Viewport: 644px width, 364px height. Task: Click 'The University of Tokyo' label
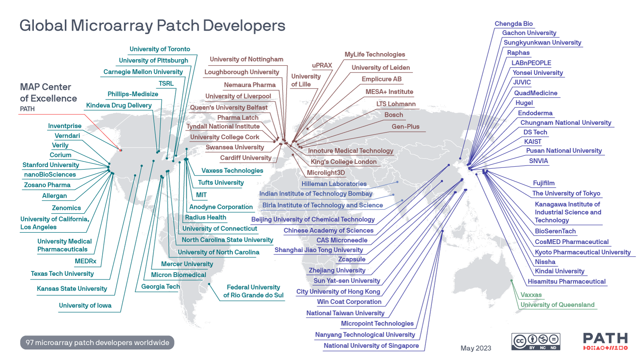[x=566, y=194]
